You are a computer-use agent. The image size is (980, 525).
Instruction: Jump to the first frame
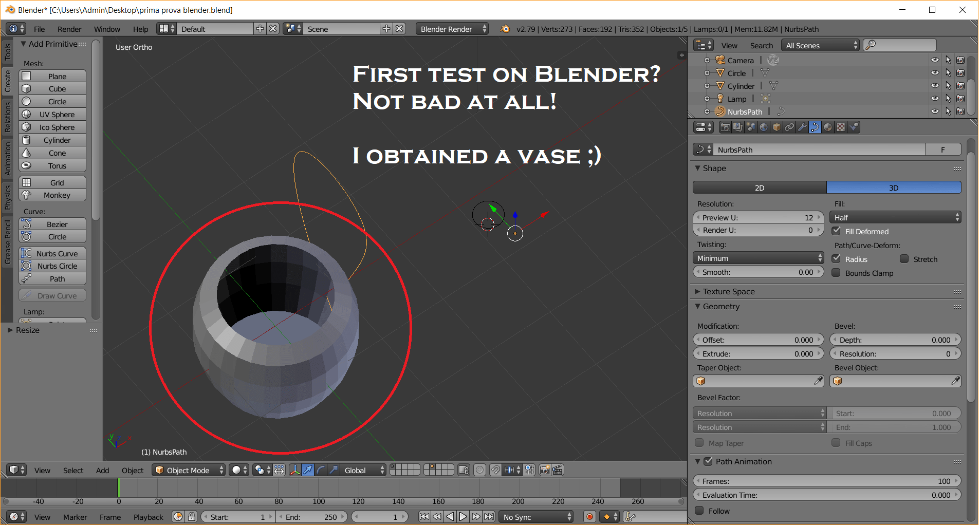(424, 517)
